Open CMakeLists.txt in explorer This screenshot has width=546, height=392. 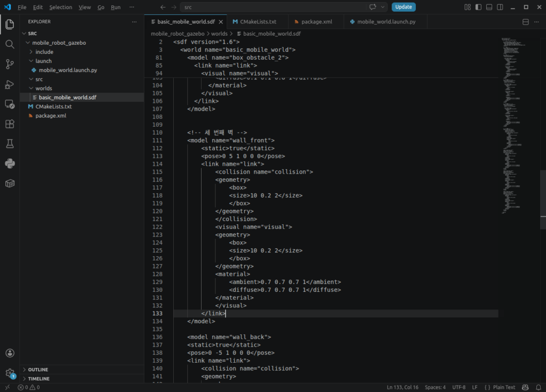tap(54, 107)
